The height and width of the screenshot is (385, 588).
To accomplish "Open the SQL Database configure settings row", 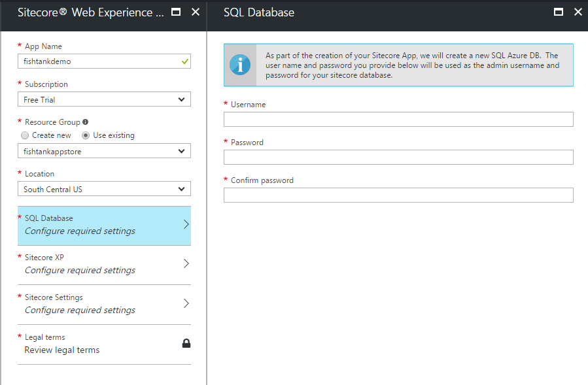I will [104, 226].
